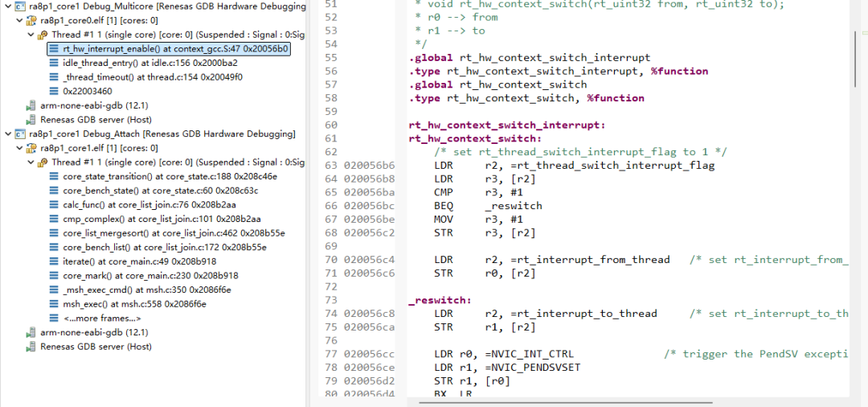Click the Debug_Attach launch configuration icon
Screen dimensions: 868x407
point(20,134)
